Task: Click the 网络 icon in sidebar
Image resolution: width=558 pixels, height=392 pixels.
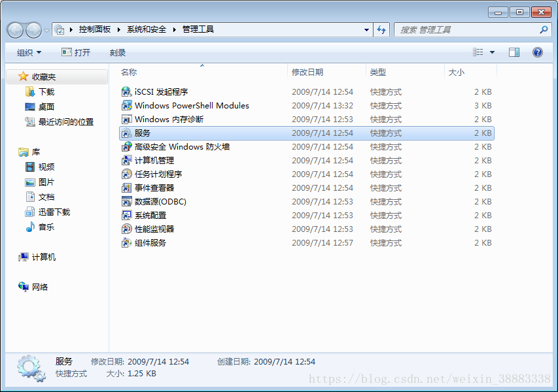Action: click(24, 287)
